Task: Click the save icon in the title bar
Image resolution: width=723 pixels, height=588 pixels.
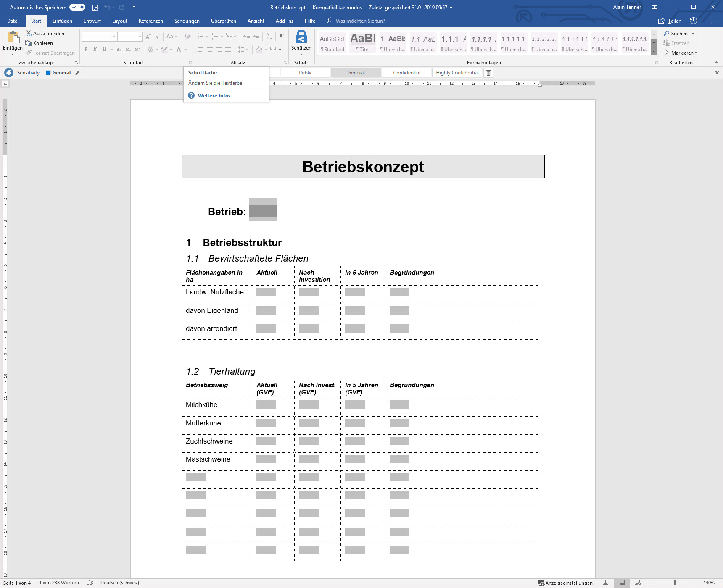Action: 95,8
